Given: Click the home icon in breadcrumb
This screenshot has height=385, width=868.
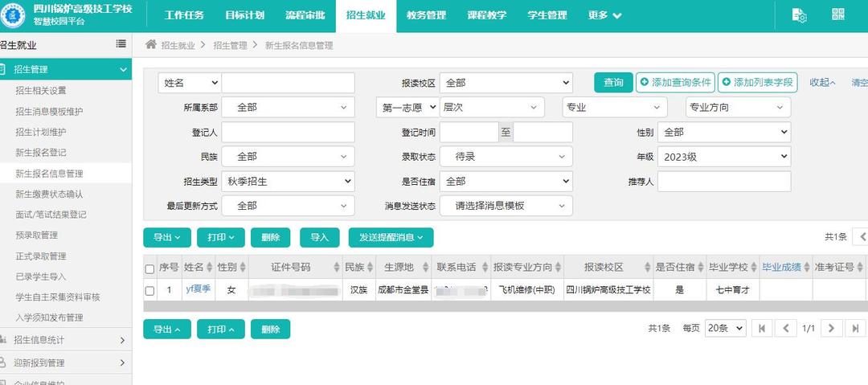Looking at the screenshot, I should [151, 45].
